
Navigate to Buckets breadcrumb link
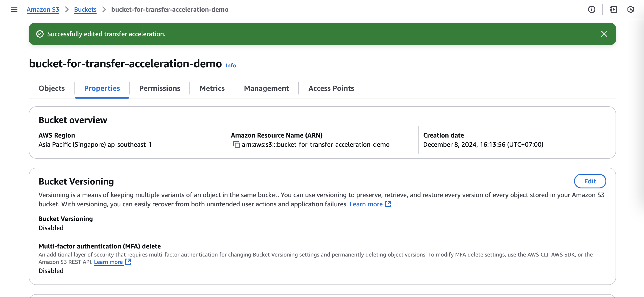[x=85, y=9]
